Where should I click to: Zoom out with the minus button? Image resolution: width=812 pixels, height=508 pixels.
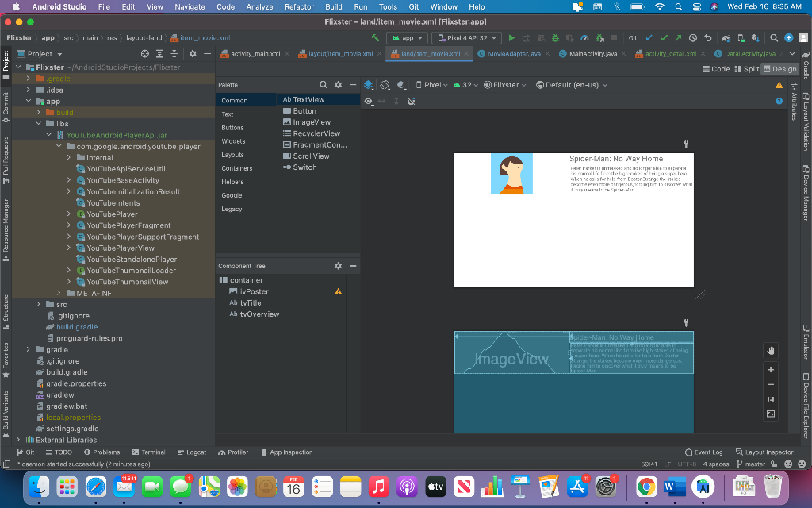771,385
